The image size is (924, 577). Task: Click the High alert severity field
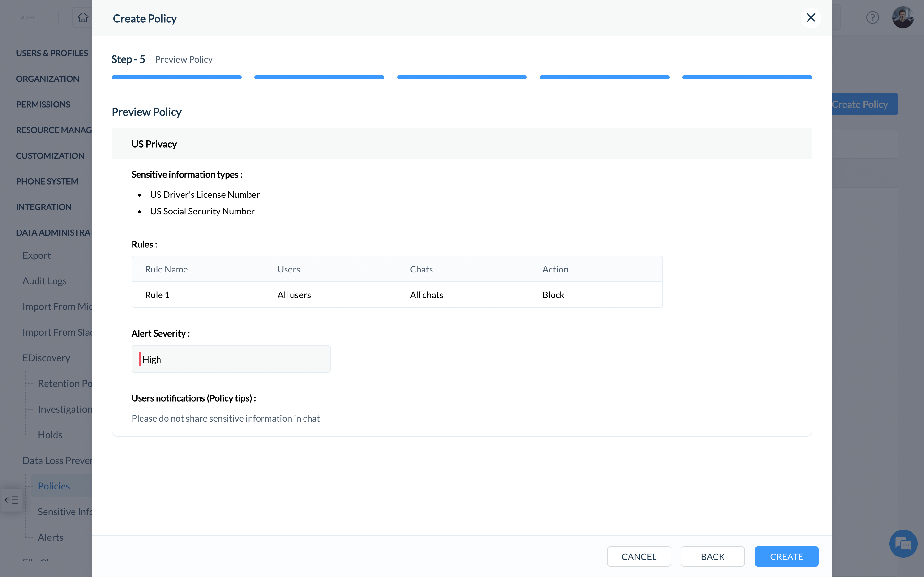coord(231,359)
